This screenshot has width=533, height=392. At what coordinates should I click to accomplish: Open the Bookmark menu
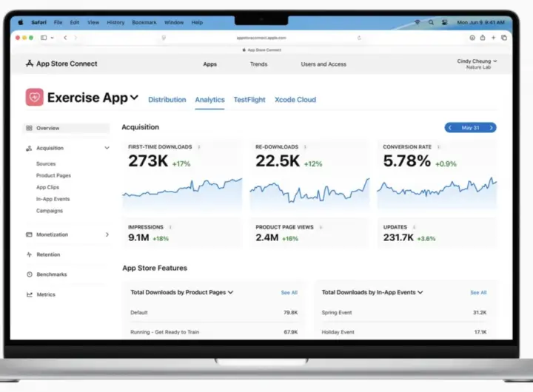pos(144,22)
